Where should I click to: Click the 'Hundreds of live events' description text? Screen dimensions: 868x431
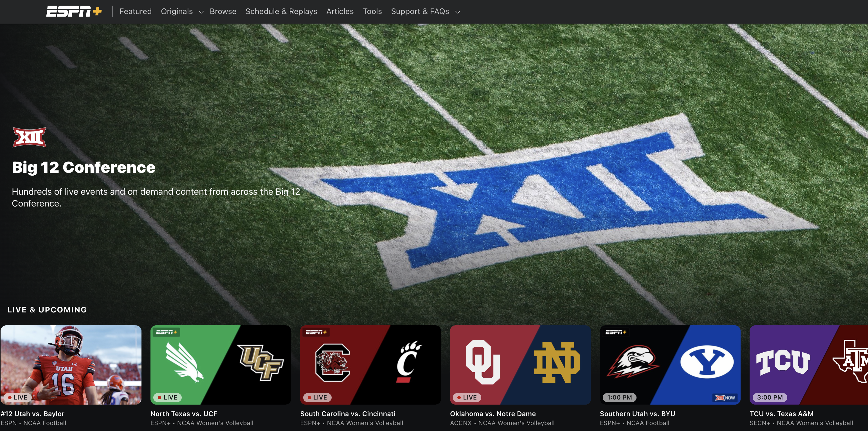pyautogui.click(x=156, y=197)
